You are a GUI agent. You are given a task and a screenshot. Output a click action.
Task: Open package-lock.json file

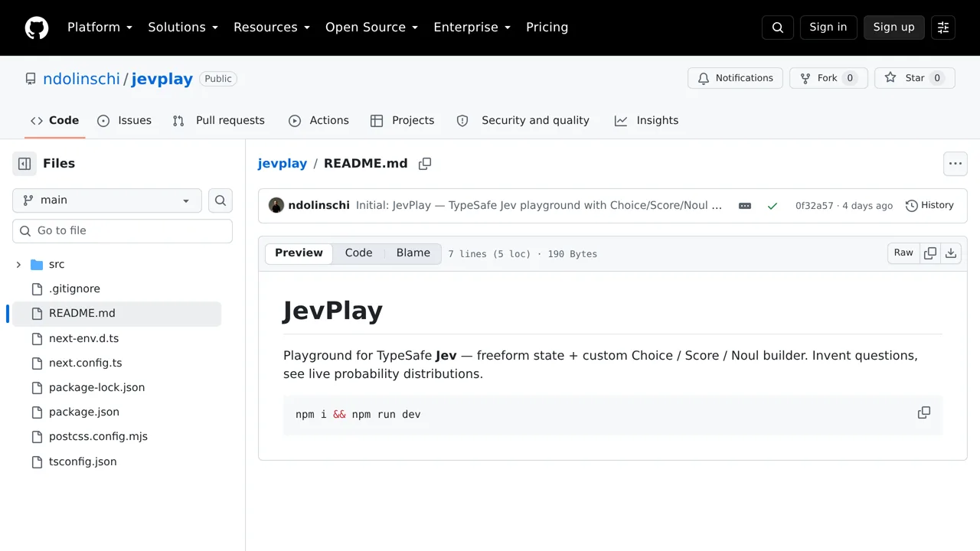(96, 387)
